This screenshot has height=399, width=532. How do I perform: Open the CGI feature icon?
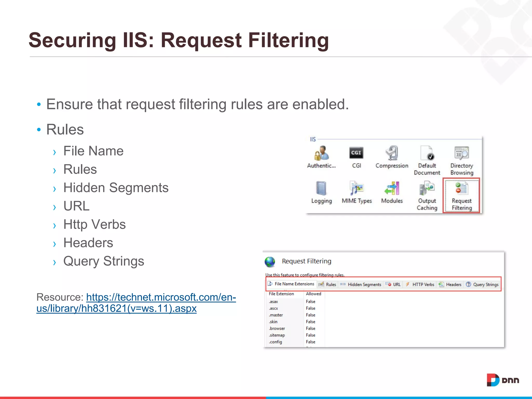356,157
